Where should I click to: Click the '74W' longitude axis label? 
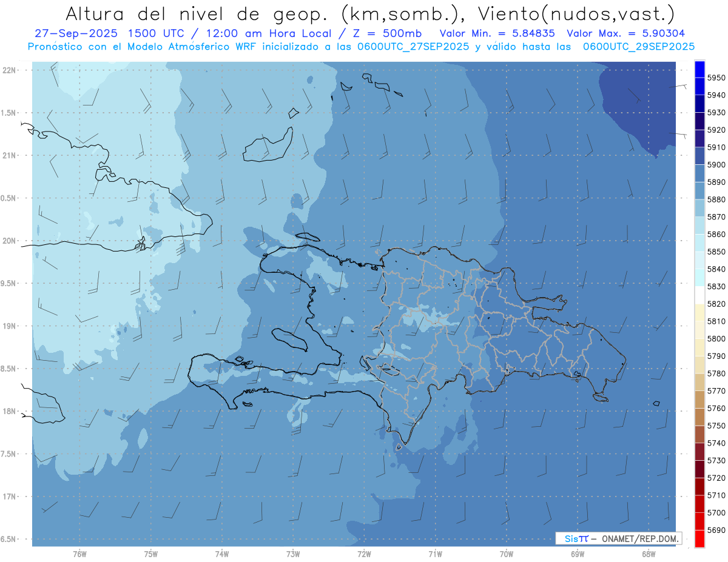coord(221,554)
